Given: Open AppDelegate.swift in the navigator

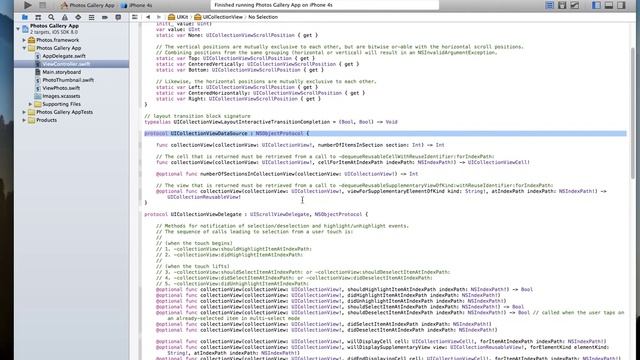Looking at the screenshot, I should [64, 56].
